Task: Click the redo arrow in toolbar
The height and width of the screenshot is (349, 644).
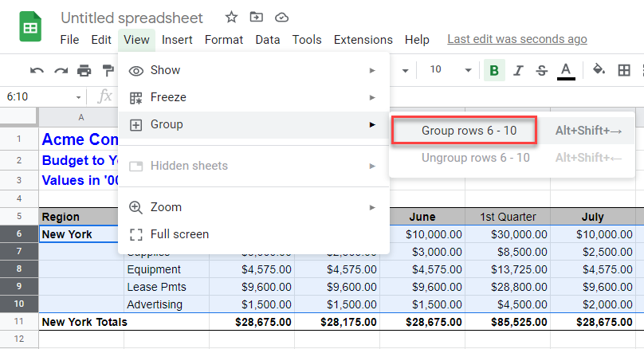Action: [x=61, y=70]
